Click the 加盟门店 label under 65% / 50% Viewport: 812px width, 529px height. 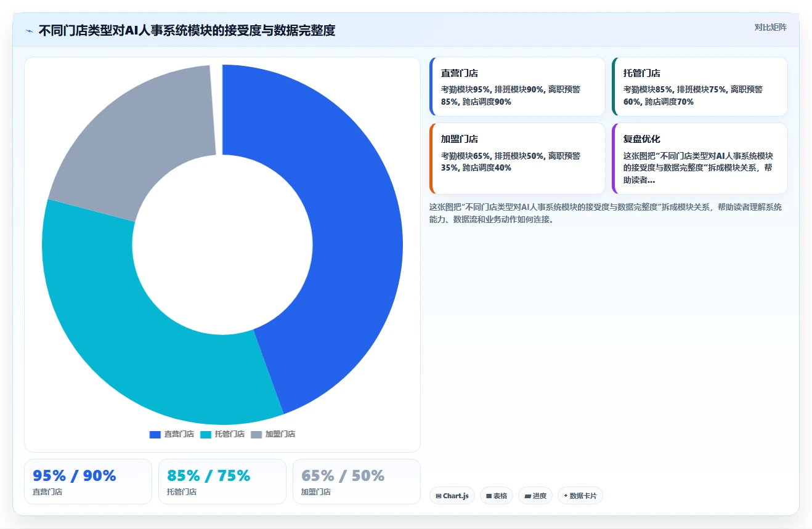point(316,492)
